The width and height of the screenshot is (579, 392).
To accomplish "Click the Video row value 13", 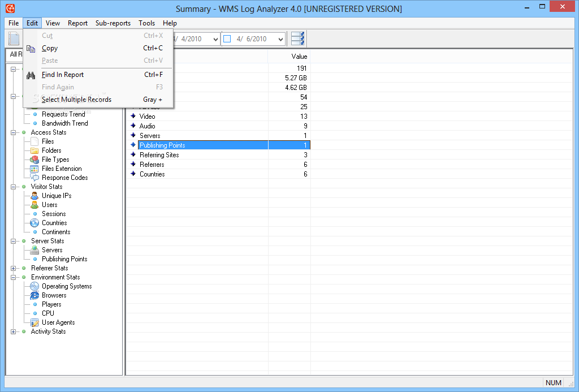I will pos(304,117).
